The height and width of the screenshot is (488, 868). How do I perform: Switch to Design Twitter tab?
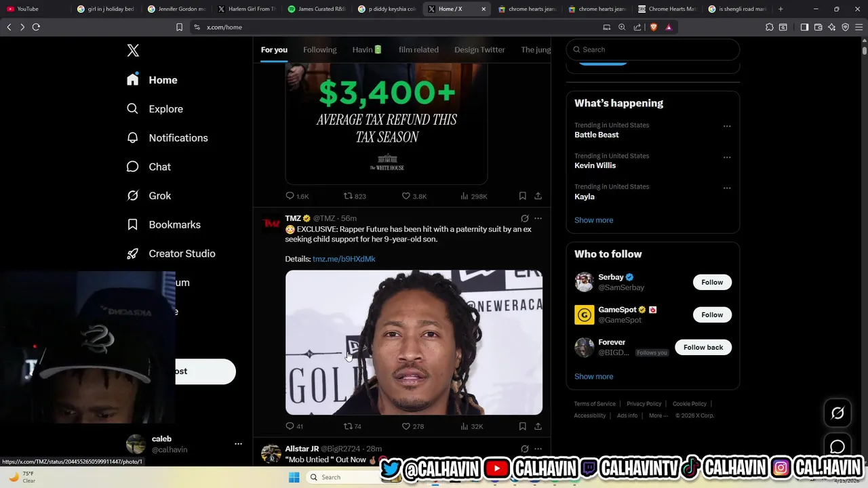point(479,49)
